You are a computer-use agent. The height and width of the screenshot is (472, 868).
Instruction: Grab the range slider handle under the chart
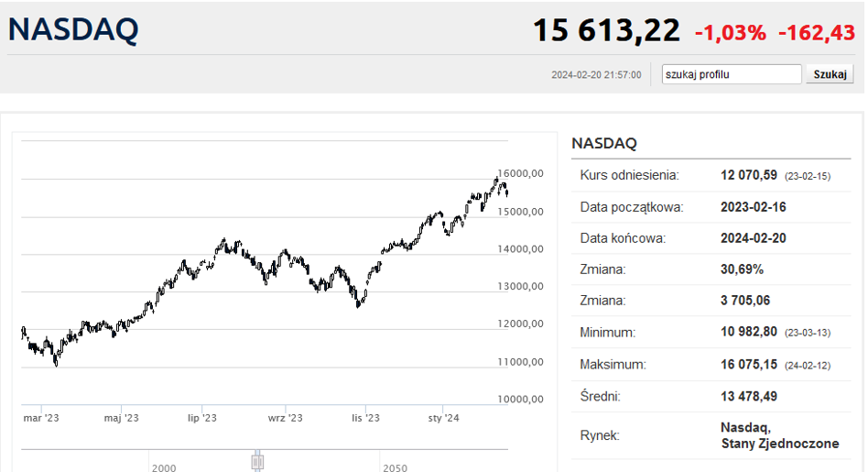[x=257, y=459]
